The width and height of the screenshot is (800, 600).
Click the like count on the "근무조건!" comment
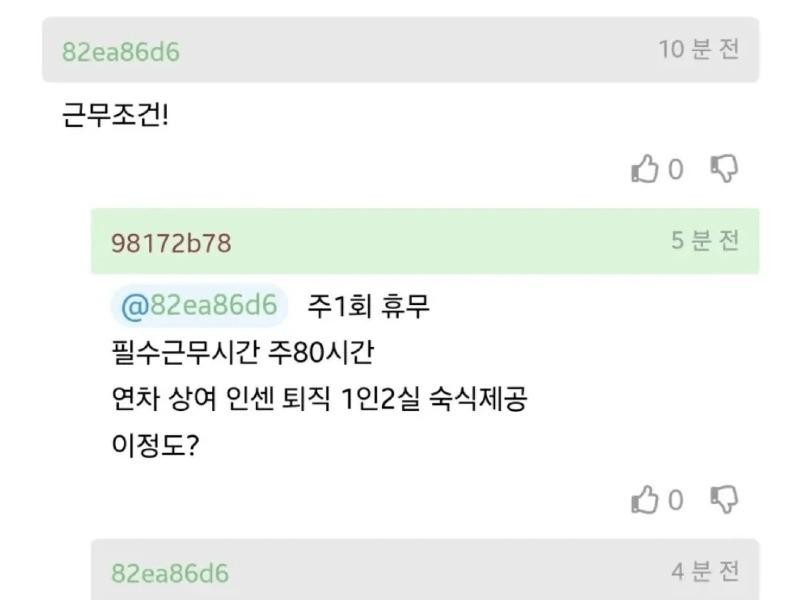pyautogui.click(x=676, y=170)
